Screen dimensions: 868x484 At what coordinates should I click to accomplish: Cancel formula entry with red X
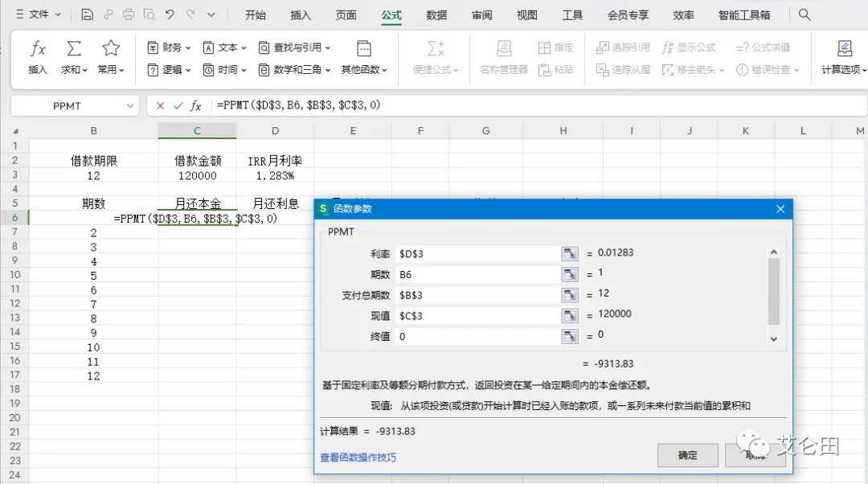point(161,105)
